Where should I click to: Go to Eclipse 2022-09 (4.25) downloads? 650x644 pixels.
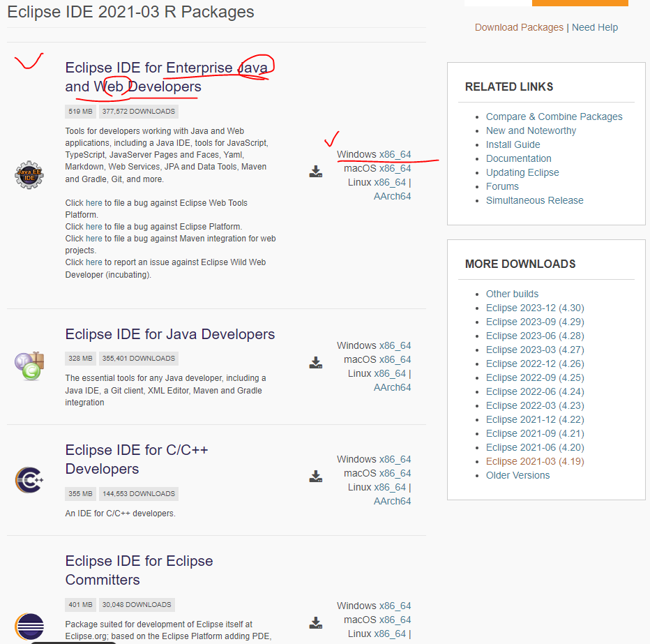pyautogui.click(x=535, y=377)
